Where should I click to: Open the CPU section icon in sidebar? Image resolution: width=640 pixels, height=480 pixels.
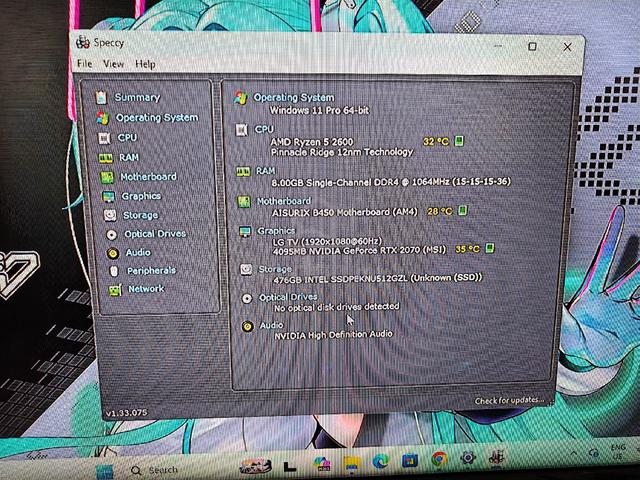[x=104, y=138]
